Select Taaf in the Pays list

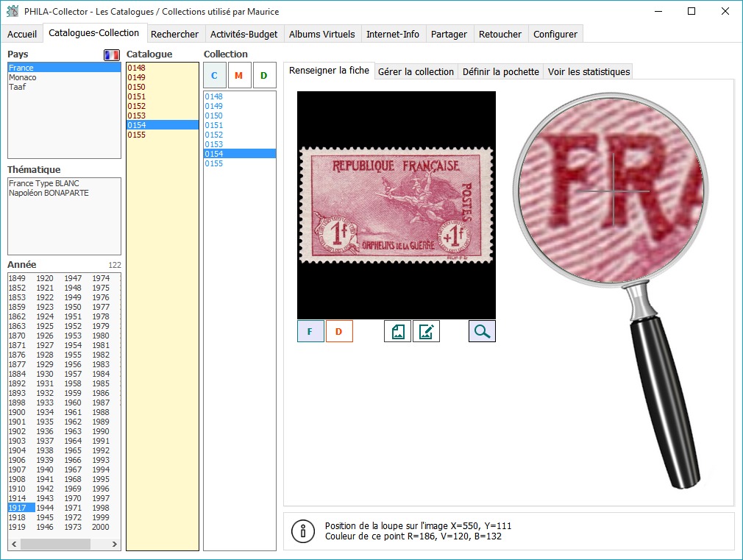65,87
